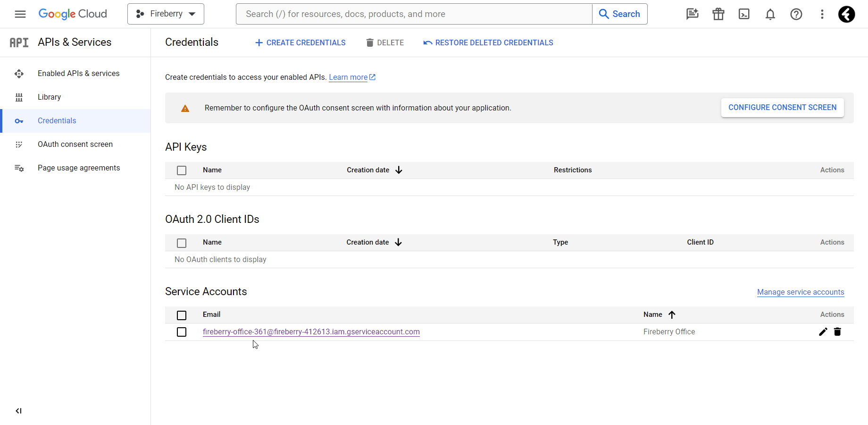Click RESTORE DELETED CREDENTIALS

coord(488,43)
